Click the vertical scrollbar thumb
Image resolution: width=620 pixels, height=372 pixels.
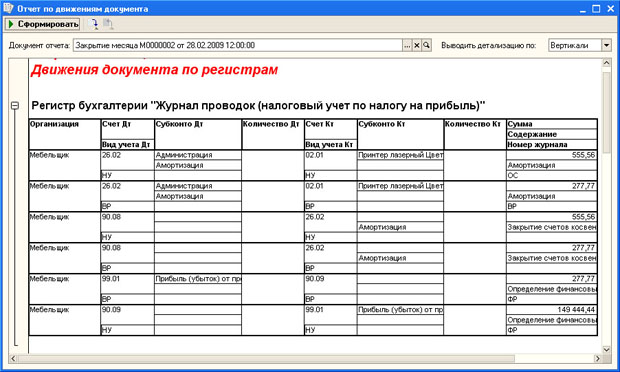[607, 113]
